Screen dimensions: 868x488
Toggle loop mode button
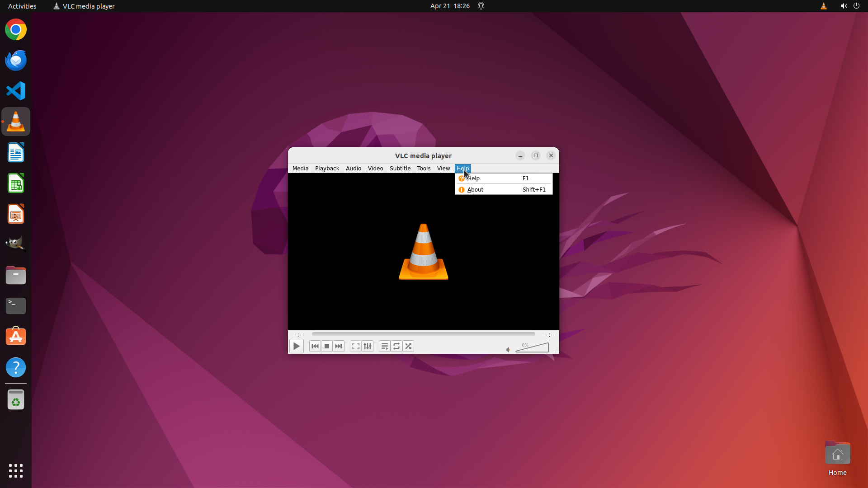[x=396, y=346]
